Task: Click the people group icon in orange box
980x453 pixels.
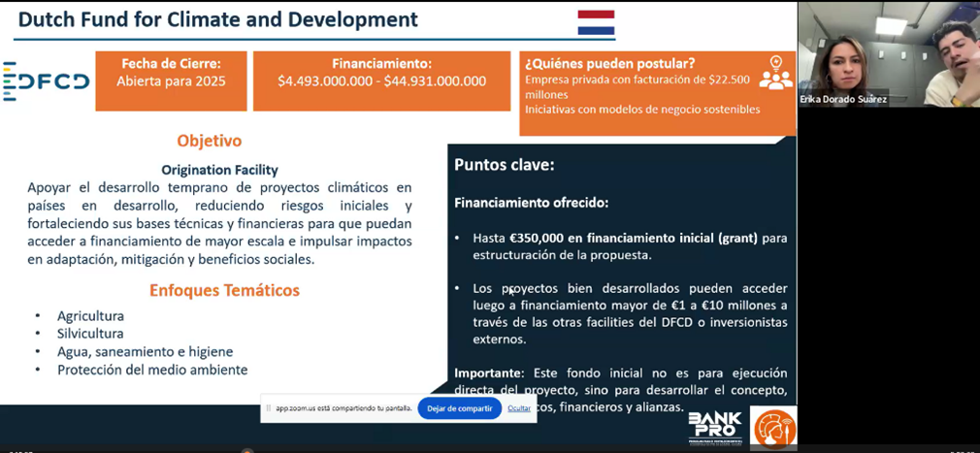Action: click(775, 74)
